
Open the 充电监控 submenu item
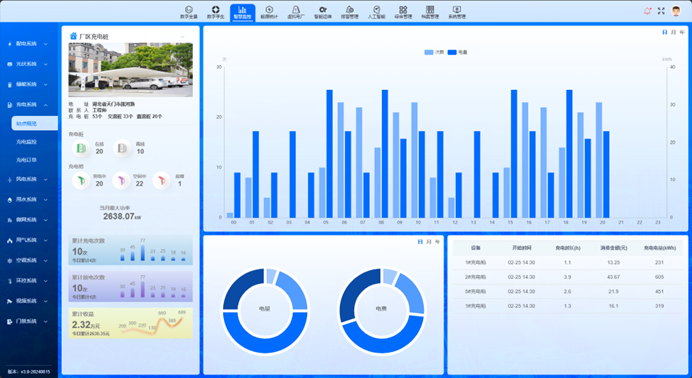26,142
